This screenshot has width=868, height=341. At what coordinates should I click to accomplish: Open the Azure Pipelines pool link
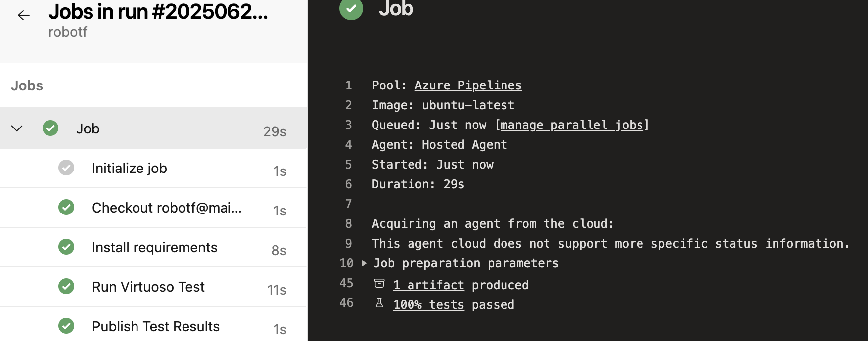[x=468, y=85]
